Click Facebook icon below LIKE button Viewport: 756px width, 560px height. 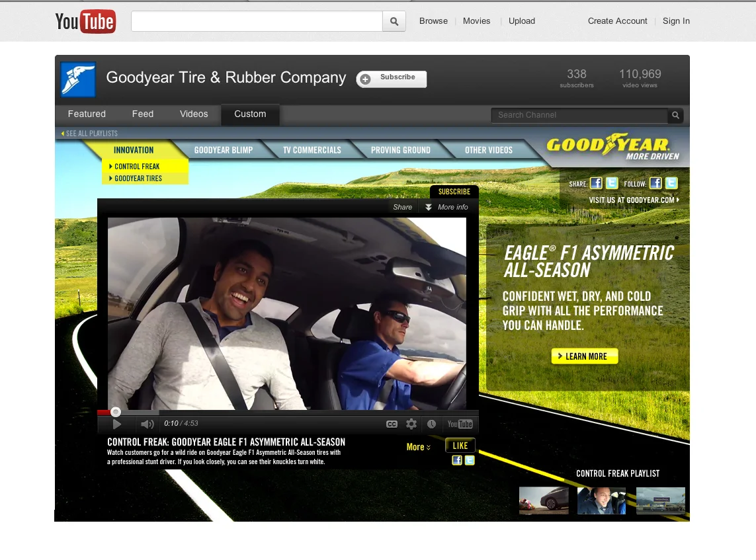point(456,460)
